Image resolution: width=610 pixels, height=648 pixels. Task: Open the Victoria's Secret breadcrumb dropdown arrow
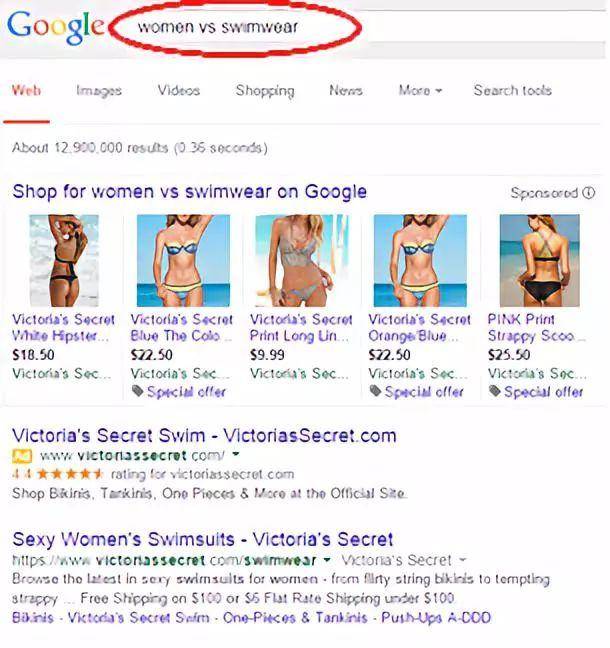463,560
